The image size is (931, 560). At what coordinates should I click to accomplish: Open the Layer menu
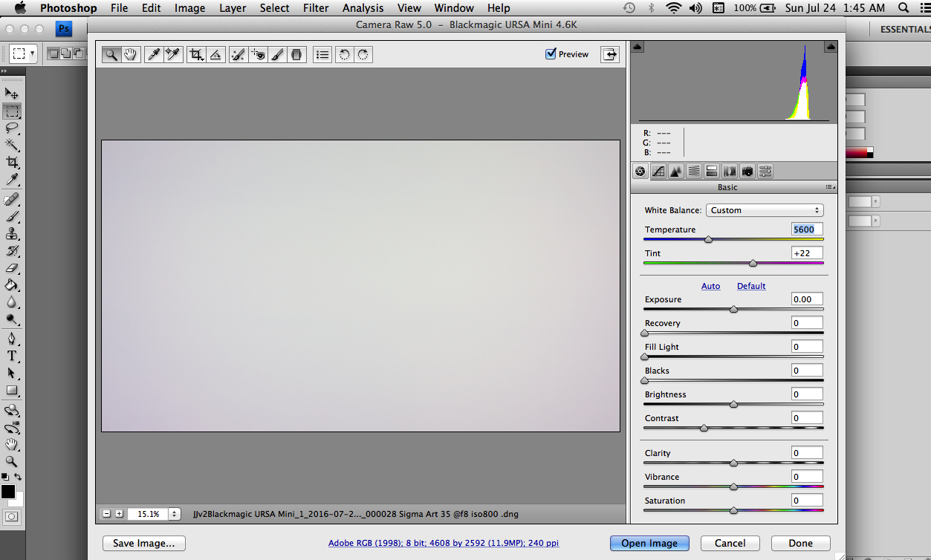[233, 8]
